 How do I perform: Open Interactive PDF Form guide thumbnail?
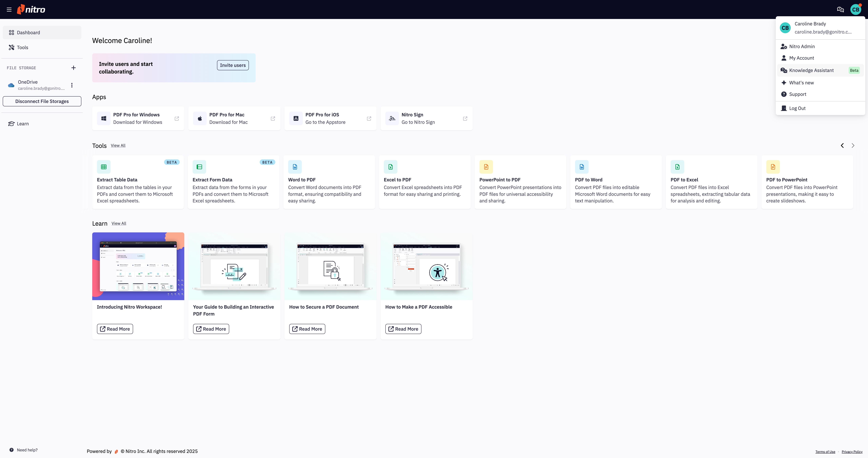(x=234, y=266)
